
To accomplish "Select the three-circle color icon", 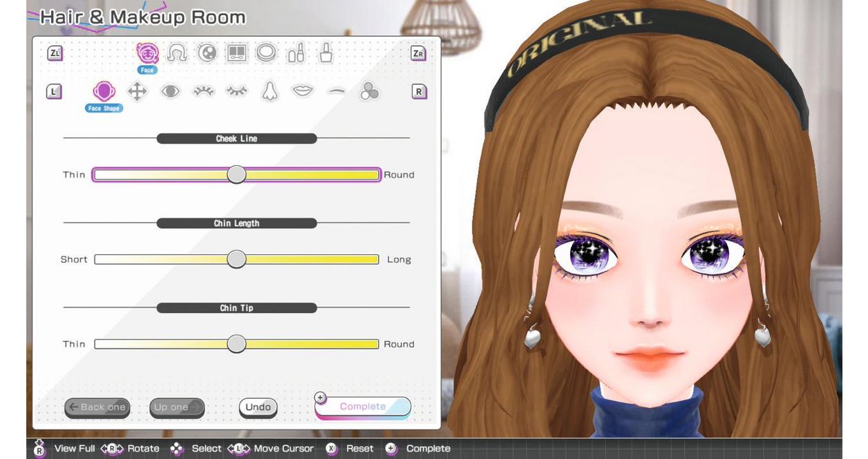I will click(369, 91).
